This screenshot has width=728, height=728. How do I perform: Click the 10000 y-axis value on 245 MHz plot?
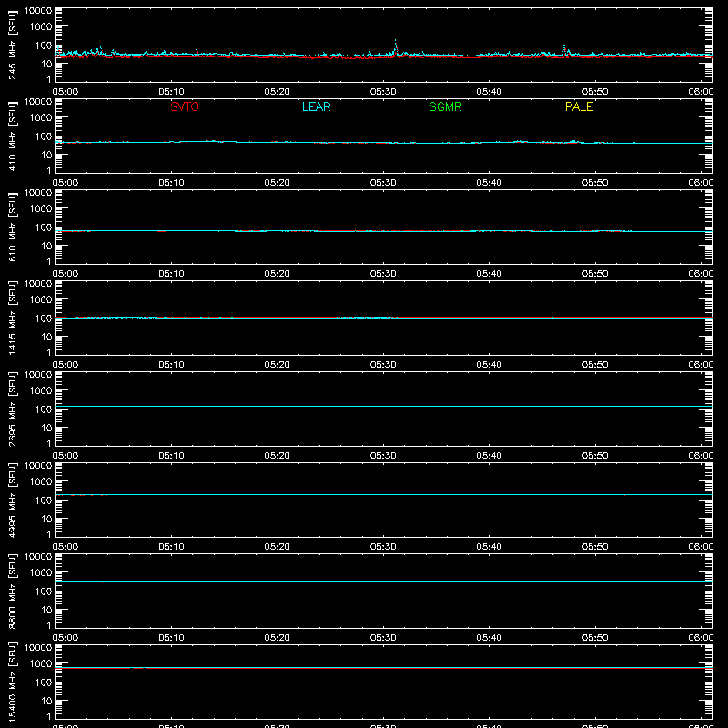coord(38,11)
